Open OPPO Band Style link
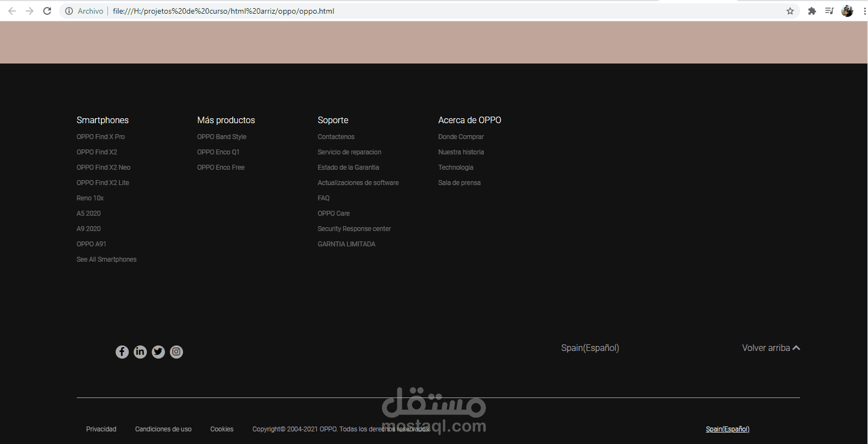Viewport: 868px width, 444px height. point(222,137)
